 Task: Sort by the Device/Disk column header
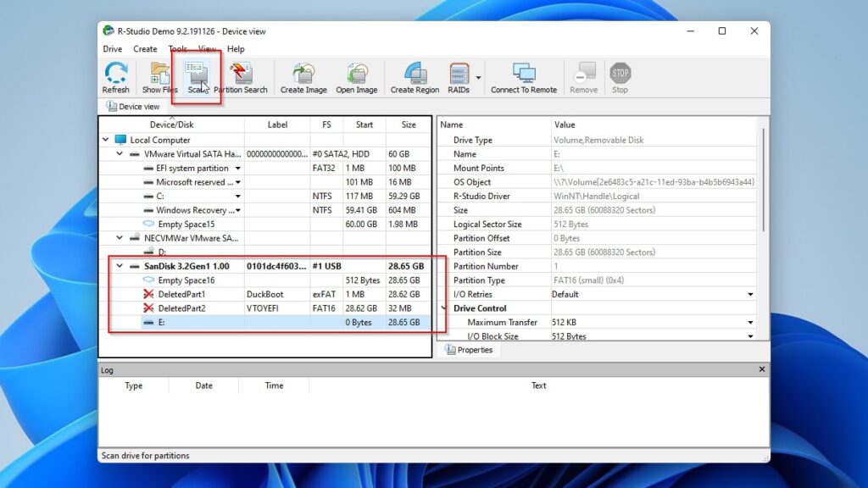click(x=171, y=125)
